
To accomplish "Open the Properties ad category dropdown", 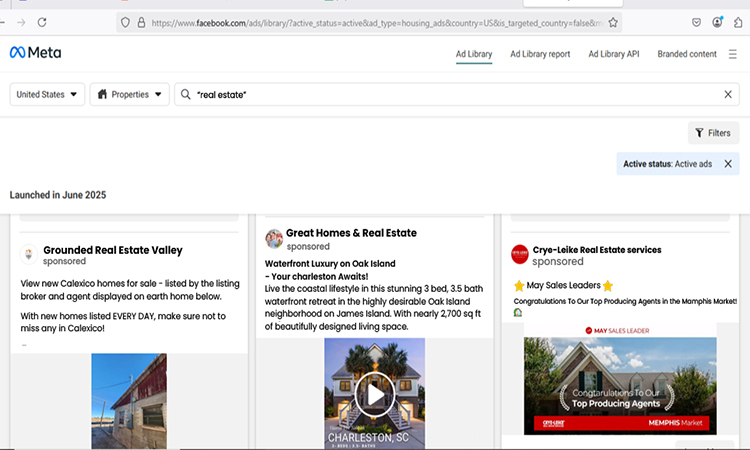I will click(129, 94).
